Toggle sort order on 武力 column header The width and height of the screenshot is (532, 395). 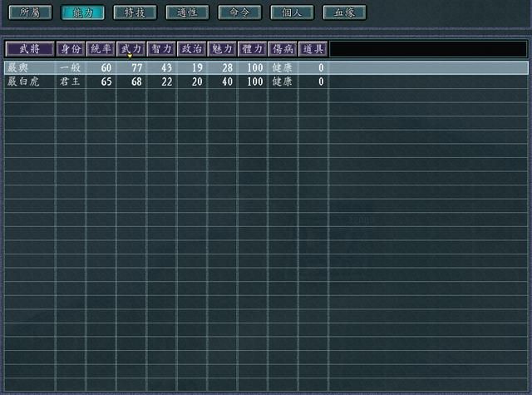click(x=131, y=49)
